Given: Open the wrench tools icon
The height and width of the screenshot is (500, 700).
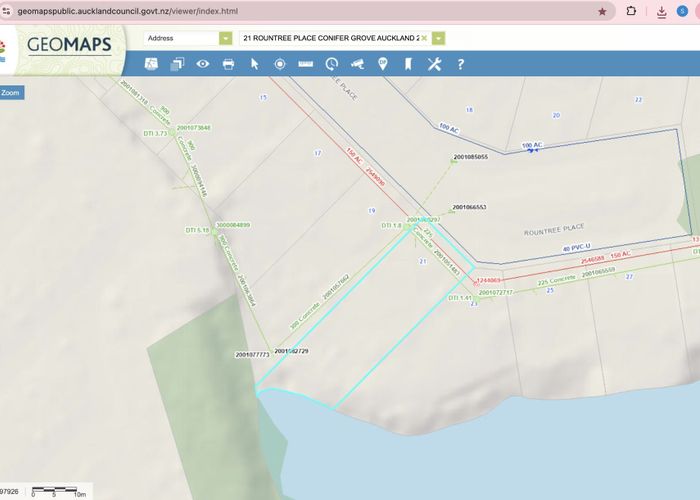Looking at the screenshot, I should point(434,64).
